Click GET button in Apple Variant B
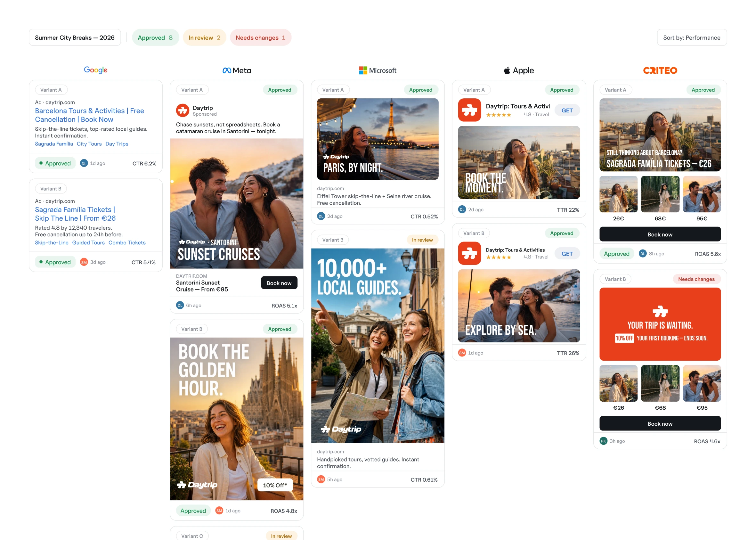This screenshot has width=756, height=540. pos(567,254)
